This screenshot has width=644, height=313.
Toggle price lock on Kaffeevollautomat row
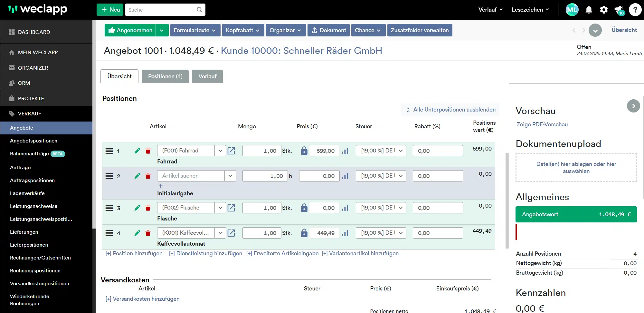(304, 233)
